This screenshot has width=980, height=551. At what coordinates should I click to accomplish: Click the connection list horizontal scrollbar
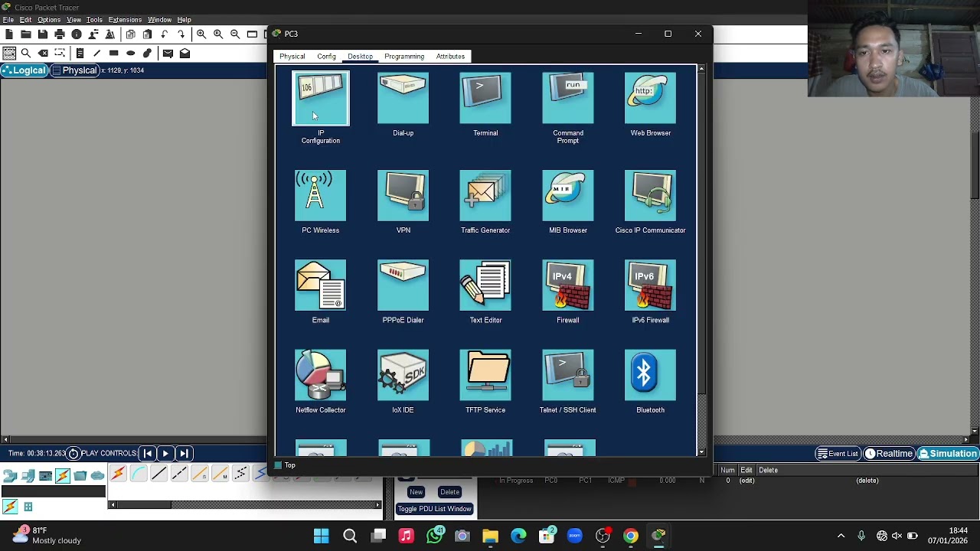coord(245,505)
